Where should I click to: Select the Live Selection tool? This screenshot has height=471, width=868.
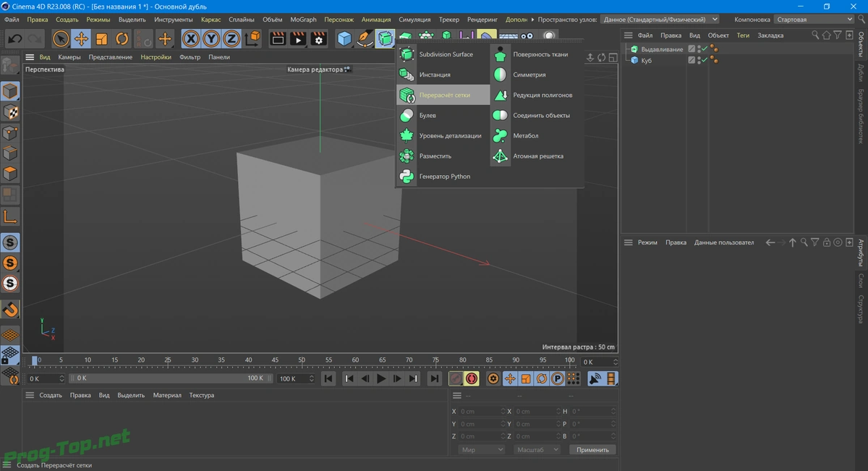pos(61,38)
